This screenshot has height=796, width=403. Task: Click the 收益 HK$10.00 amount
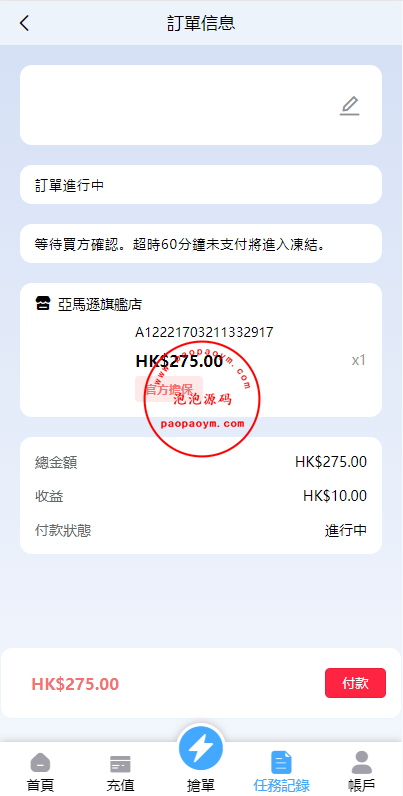(x=335, y=496)
